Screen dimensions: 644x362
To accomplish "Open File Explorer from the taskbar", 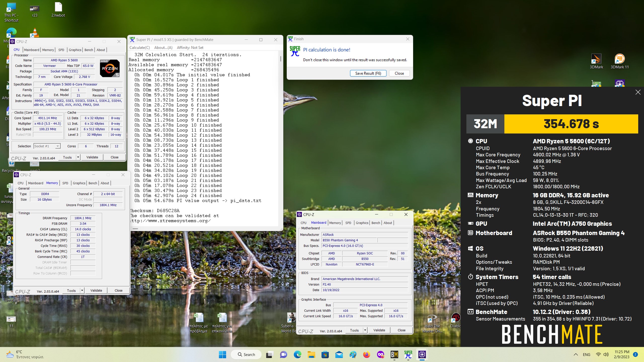I will (x=311, y=354).
